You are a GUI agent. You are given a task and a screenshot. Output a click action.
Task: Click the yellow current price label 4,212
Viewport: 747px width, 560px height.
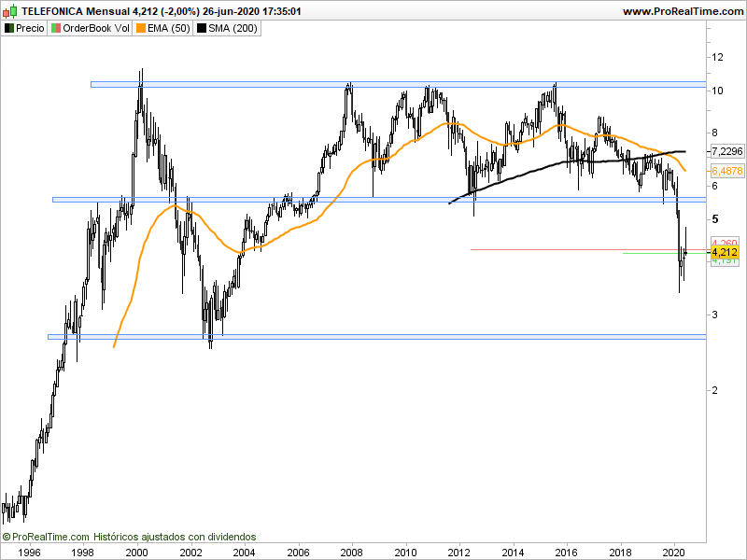[725, 252]
